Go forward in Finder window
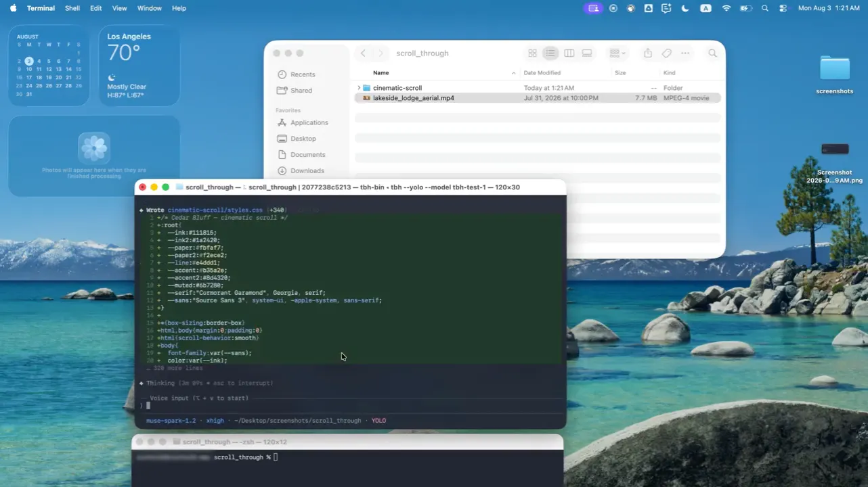 pos(381,53)
